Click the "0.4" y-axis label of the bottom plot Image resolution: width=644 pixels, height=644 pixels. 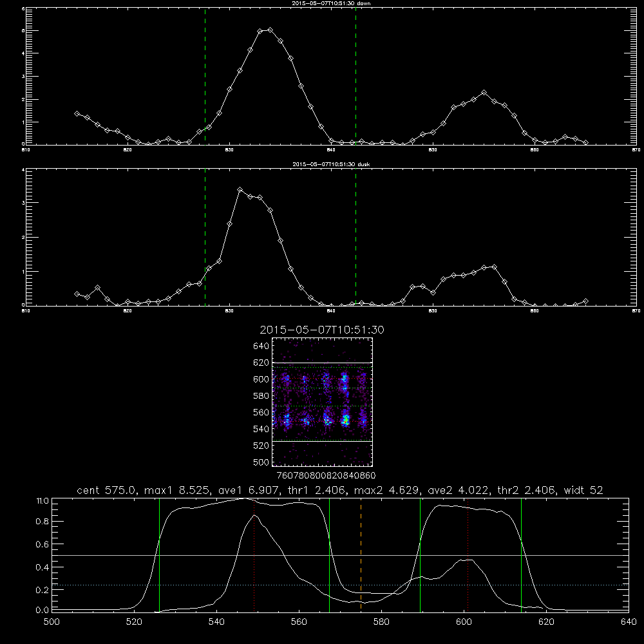(43, 567)
